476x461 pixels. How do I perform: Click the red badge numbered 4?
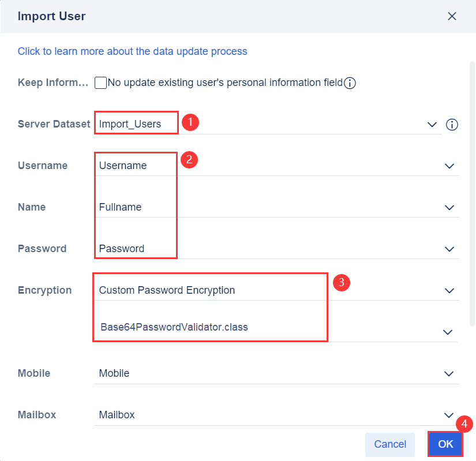(464, 423)
